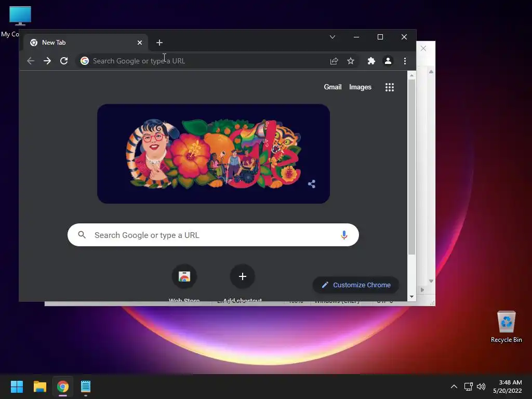Click Chrome scrollbar down arrow
The height and width of the screenshot is (399, 532).
tap(411, 297)
